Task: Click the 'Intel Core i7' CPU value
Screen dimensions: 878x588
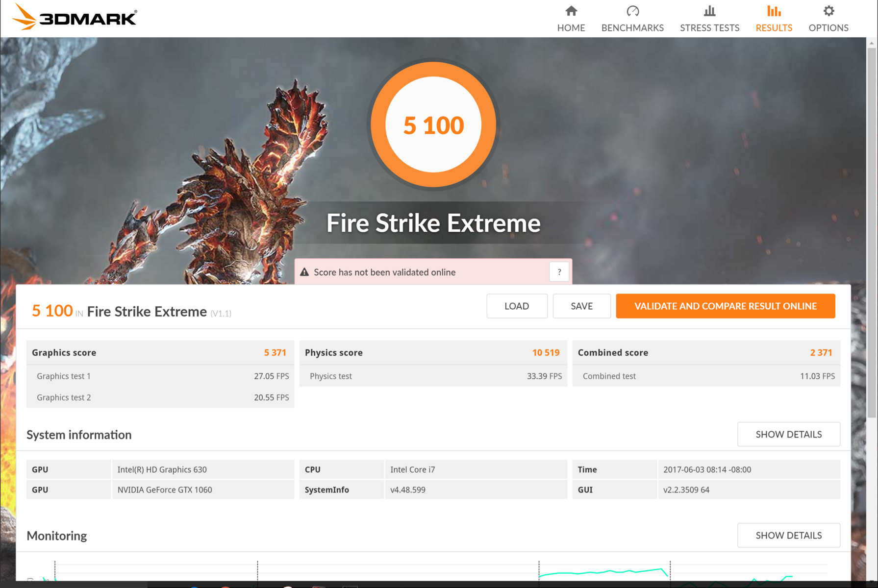Action: click(413, 469)
